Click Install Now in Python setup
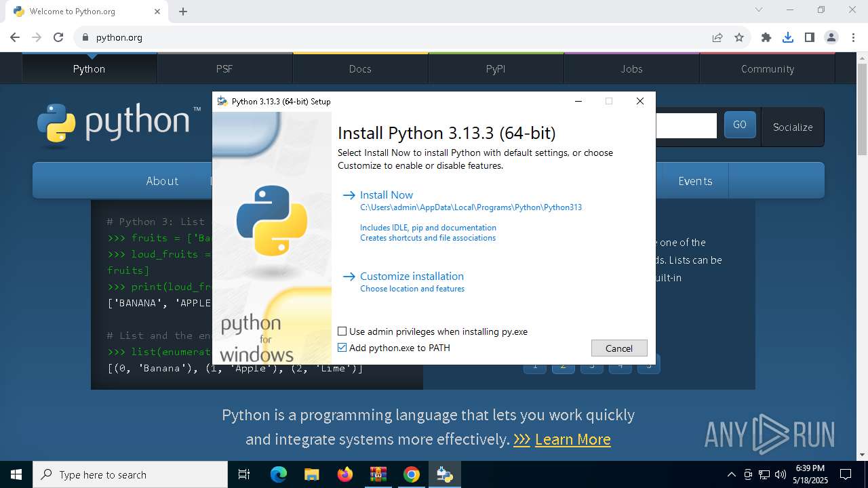The width and height of the screenshot is (868, 488). pyautogui.click(x=387, y=195)
